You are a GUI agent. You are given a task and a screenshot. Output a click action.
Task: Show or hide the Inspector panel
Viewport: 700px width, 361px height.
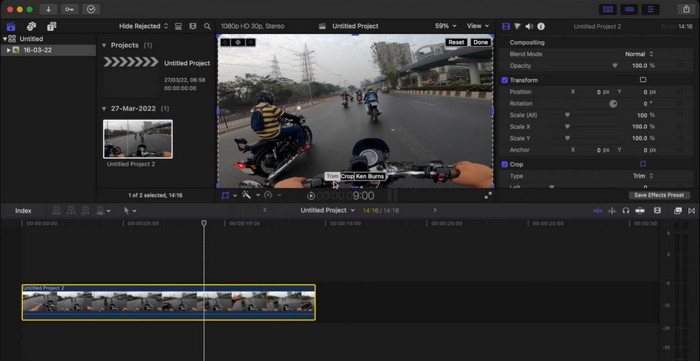pos(650,9)
